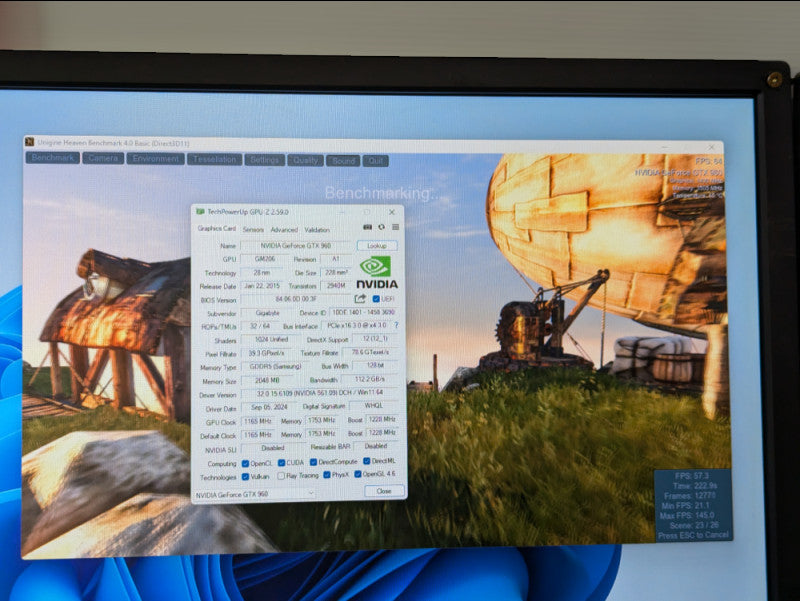Click the NVIDIA logo in GPU-Z

tap(377, 273)
